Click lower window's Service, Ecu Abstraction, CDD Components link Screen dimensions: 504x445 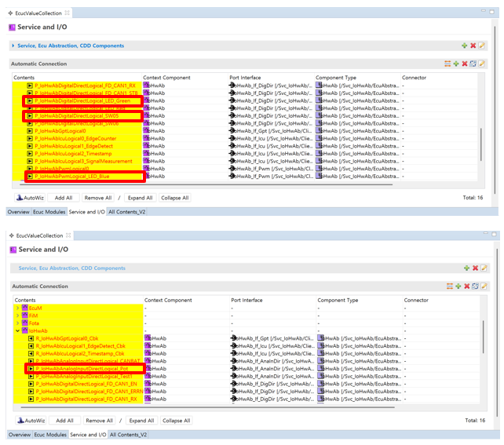pyautogui.click(x=72, y=268)
